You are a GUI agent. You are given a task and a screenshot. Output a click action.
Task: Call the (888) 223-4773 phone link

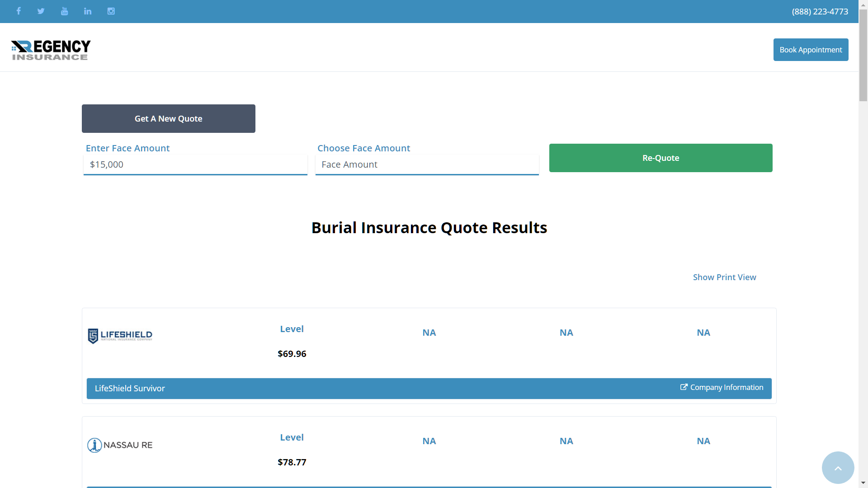click(x=820, y=12)
